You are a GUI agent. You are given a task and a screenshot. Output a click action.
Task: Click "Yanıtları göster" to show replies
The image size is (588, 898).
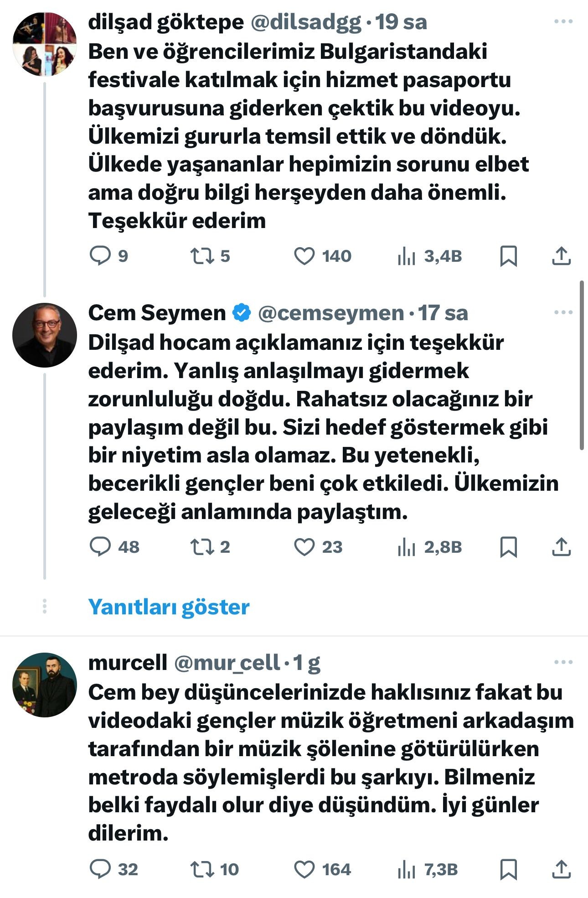click(169, 607)
